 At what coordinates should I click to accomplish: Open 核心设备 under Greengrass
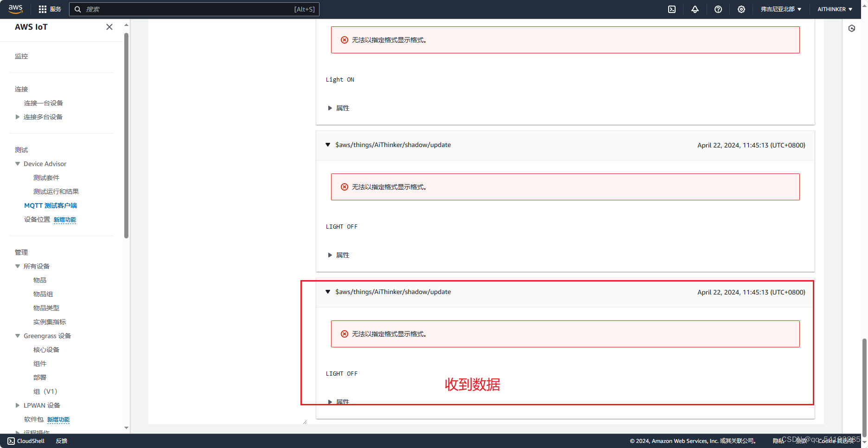coord(46,350)
